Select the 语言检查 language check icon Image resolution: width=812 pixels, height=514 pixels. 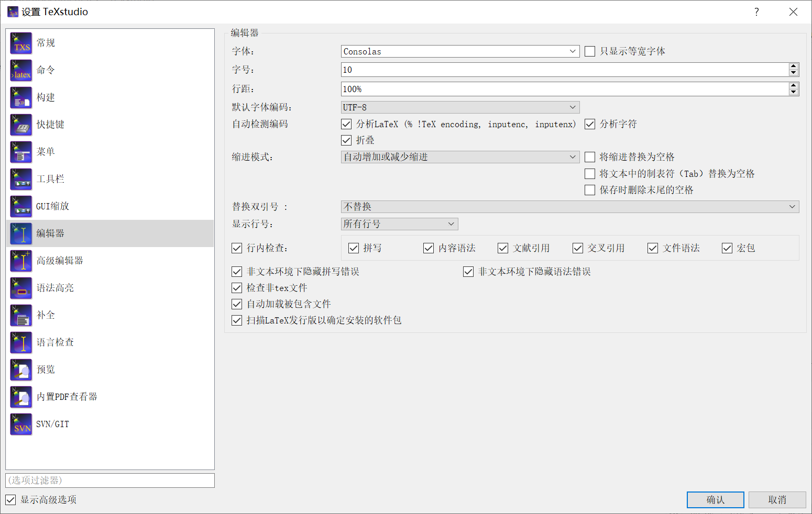tap(21, 342)
